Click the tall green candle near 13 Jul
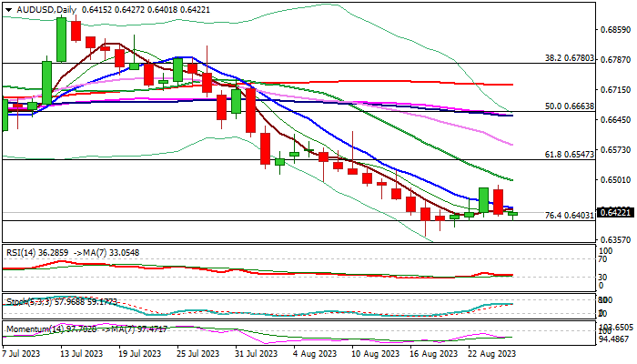 (x=62, y=39)
